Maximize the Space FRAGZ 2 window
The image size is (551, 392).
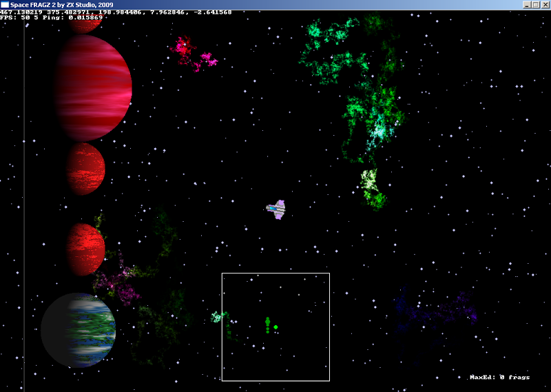(x=536, y=5)
